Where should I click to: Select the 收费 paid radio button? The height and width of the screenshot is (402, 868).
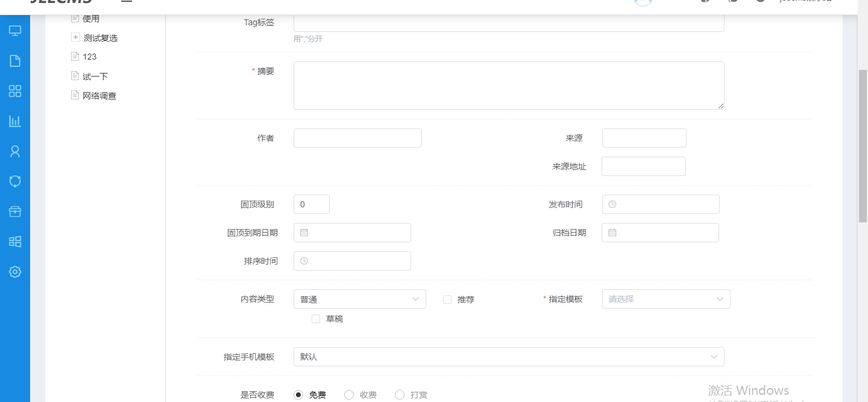349,395
